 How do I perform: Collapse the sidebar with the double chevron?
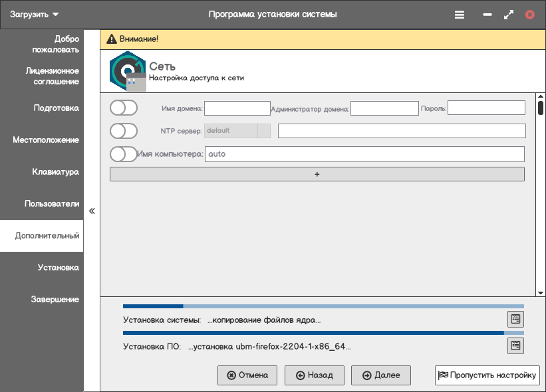pyautogui.click(x=92, y=211)
